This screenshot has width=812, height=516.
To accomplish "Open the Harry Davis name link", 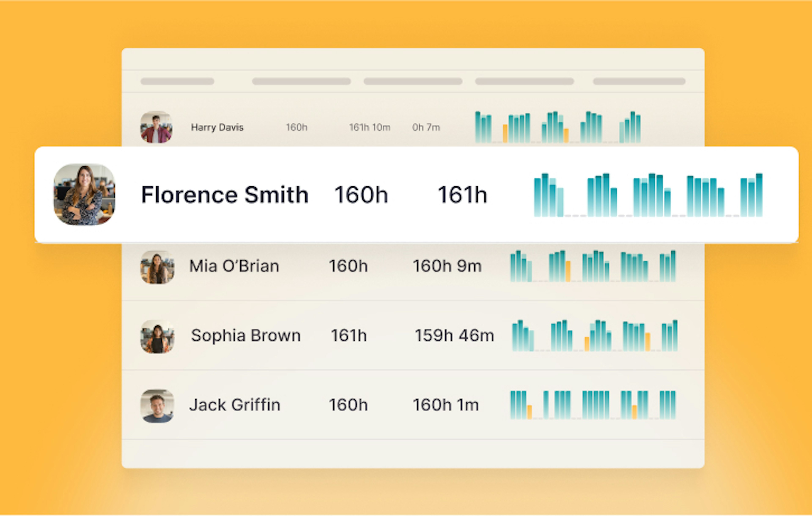I will 217,127.
